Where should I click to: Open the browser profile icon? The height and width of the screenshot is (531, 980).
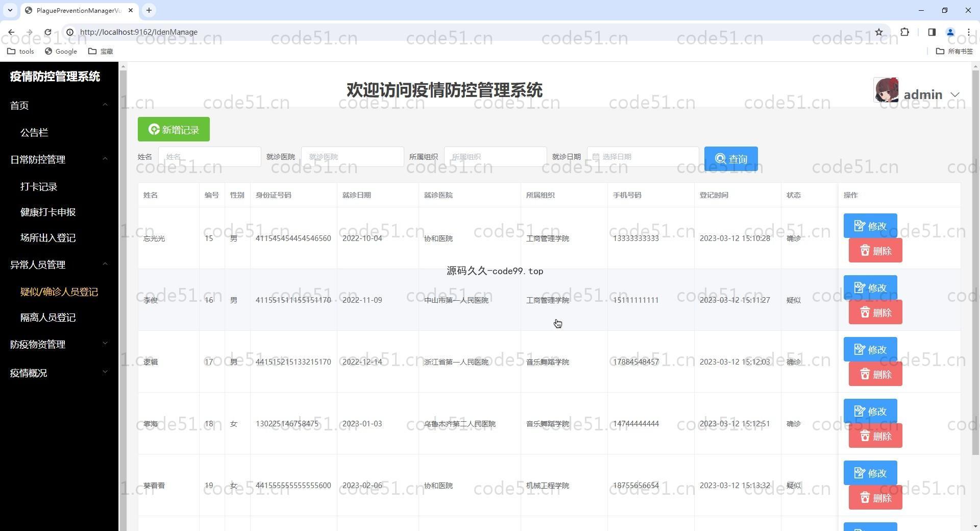(950, 32)
